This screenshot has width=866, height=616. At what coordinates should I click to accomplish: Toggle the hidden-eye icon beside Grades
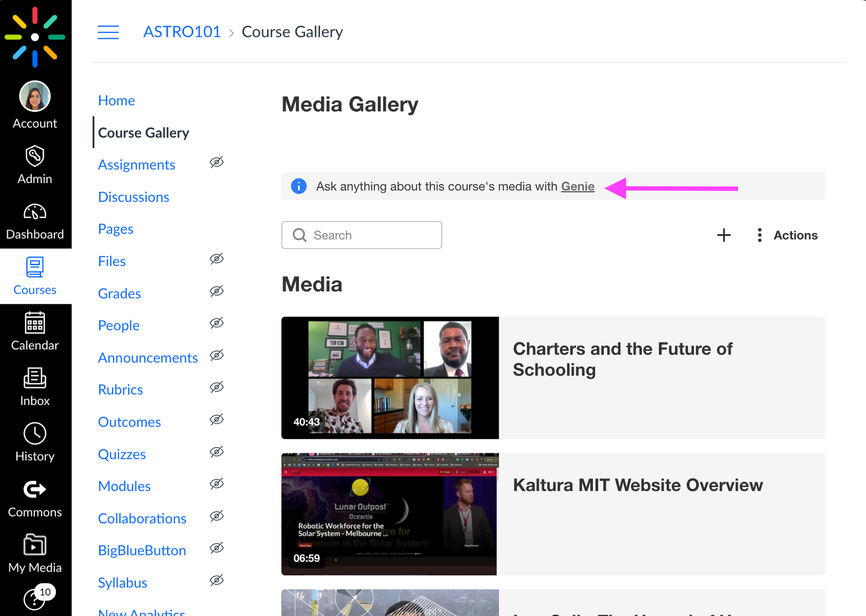tap(216, 291)
